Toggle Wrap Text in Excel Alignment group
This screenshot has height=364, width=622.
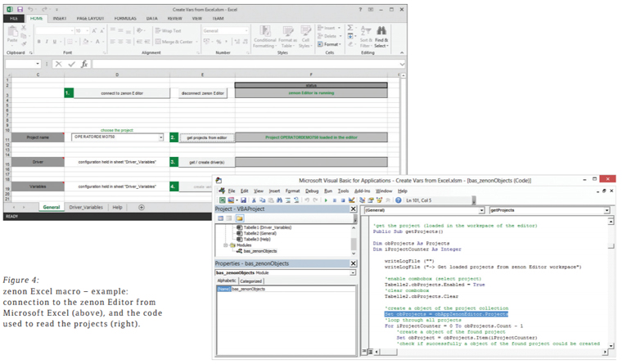169,30
